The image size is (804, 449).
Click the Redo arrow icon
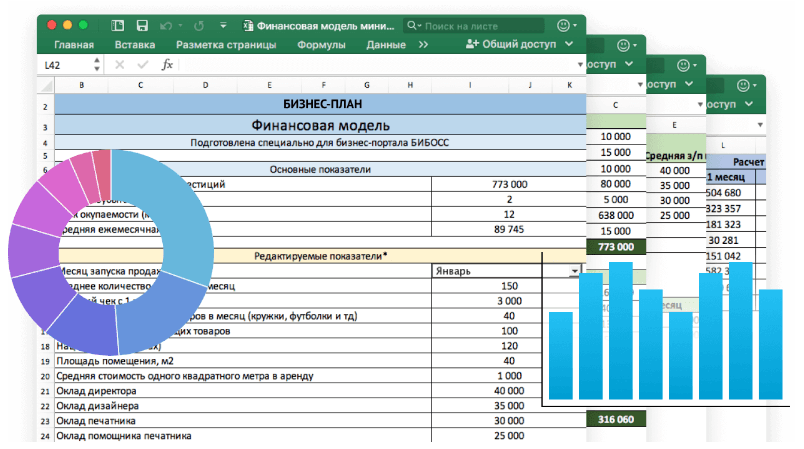(199, 26)
